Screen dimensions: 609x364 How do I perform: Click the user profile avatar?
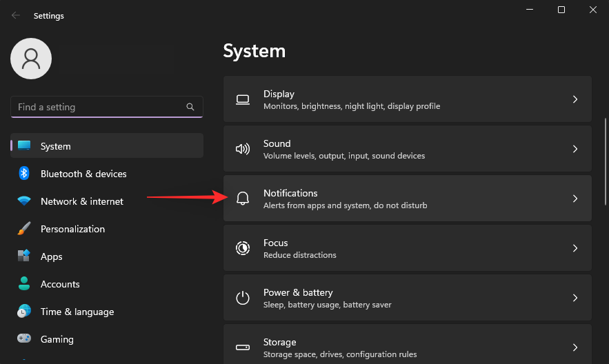pos(31,59)
